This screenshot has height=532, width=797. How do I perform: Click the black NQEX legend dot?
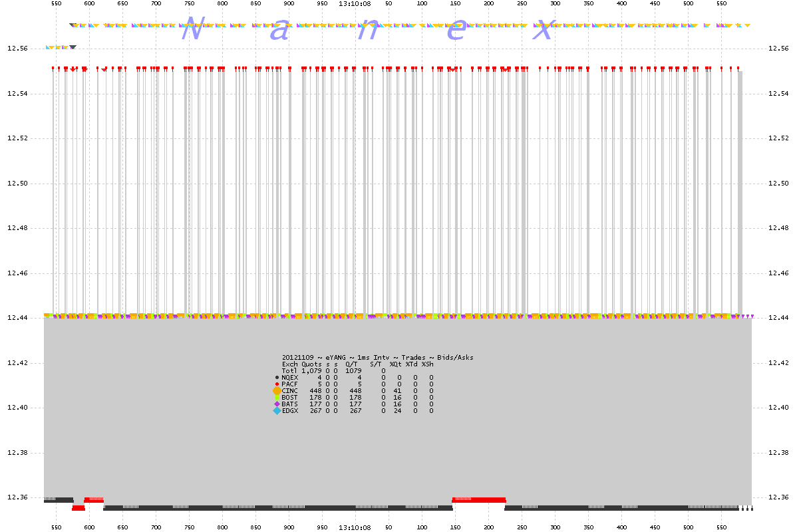click(277, 378)
